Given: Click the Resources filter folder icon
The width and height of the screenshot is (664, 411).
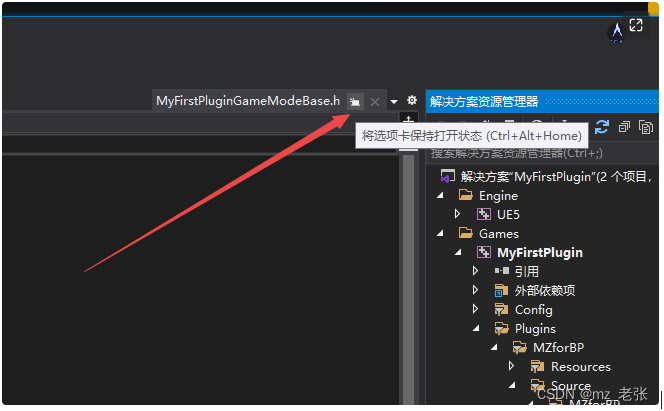Looking at the screenshot, I should (x=537, y=366).
